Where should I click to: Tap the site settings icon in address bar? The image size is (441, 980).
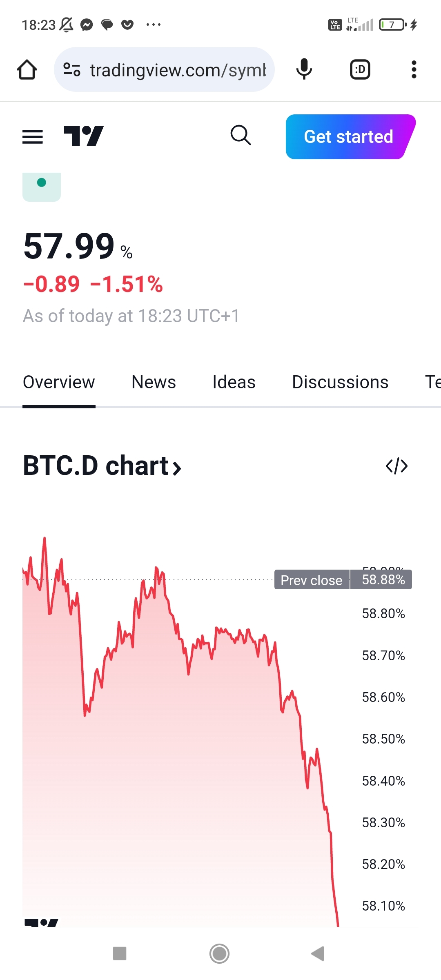(72, 70)
